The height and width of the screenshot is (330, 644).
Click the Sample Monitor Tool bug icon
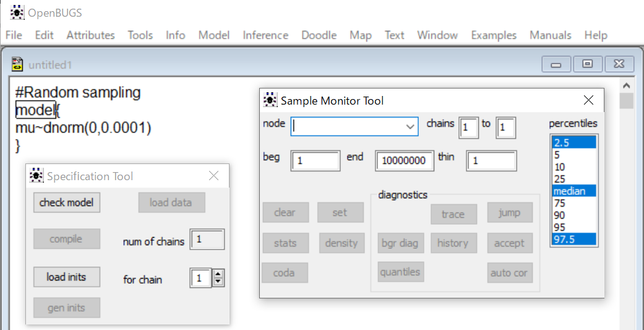click(x=270, y=100)
